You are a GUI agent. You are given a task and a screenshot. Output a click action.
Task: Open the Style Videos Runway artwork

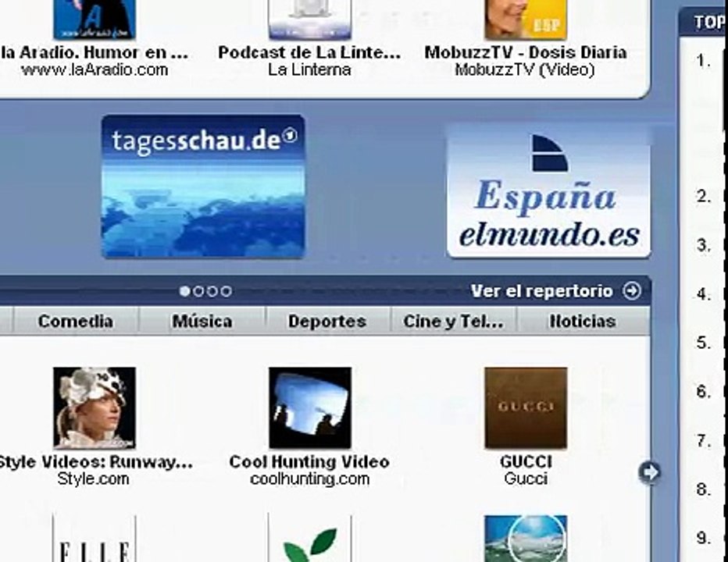95,408
